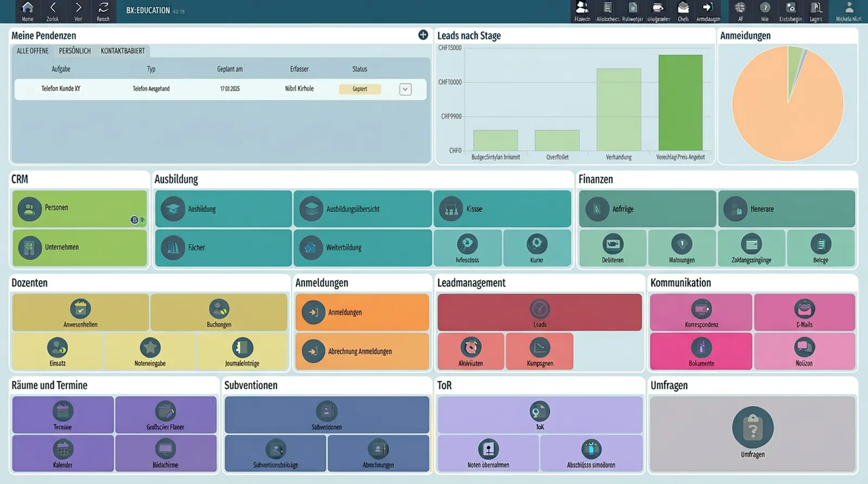Open the Personen tile in CRM
868x484 pixels.
(80, 209)
